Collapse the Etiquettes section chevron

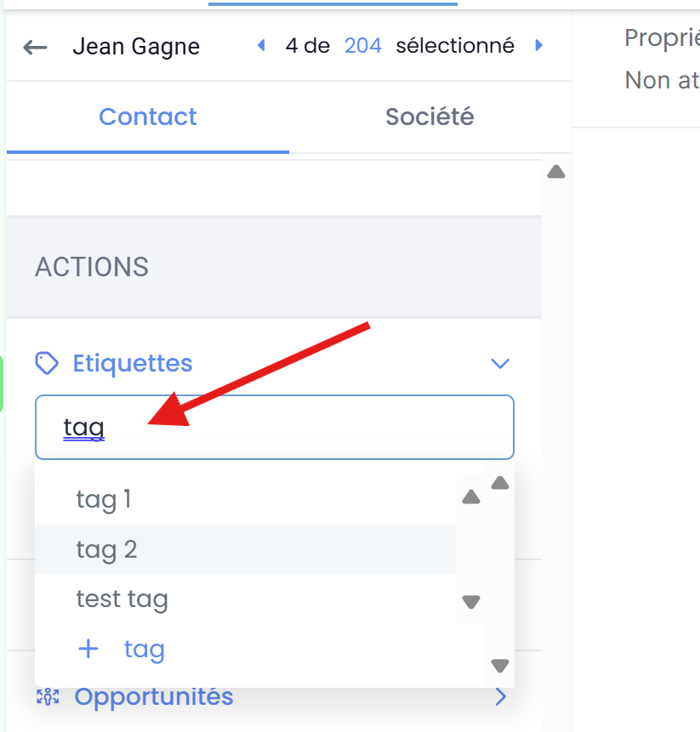500,363
